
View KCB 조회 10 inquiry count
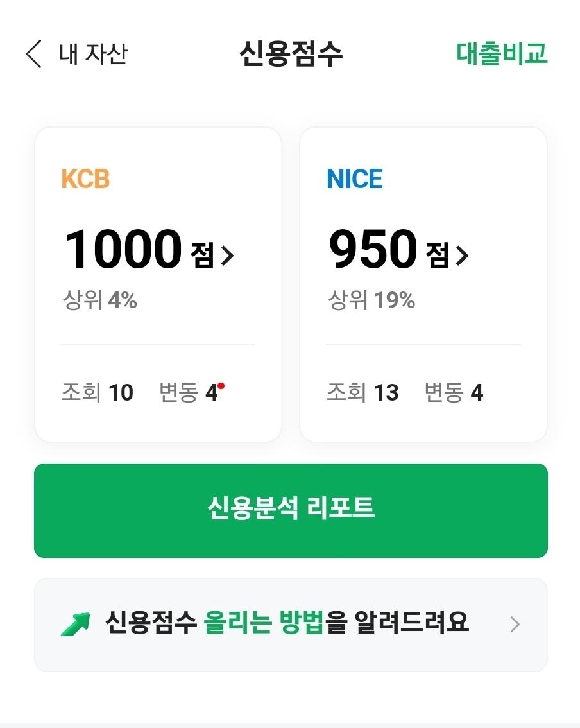tap(97, 392)
